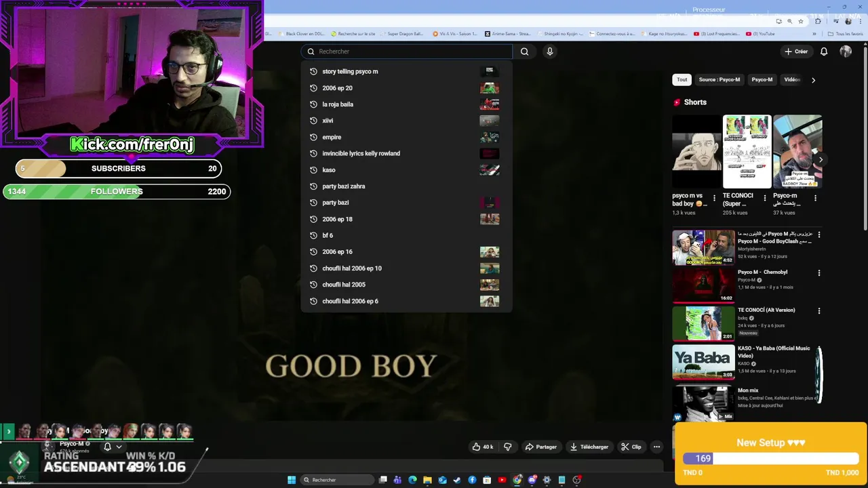868x488 pixels.
Task: Open bookmark Anime-Sama - Strea...
Action: (x=507, y=33)
